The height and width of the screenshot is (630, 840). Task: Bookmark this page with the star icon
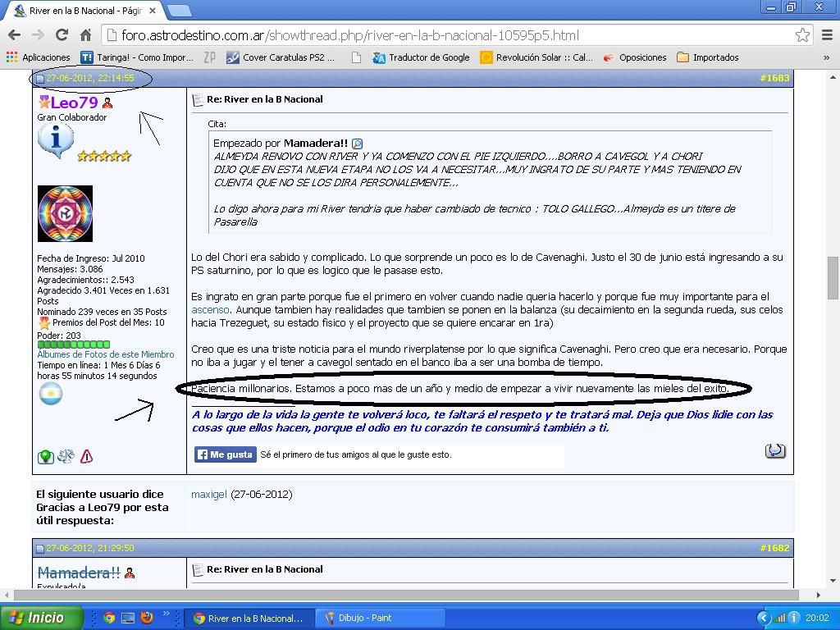(802, 34)
